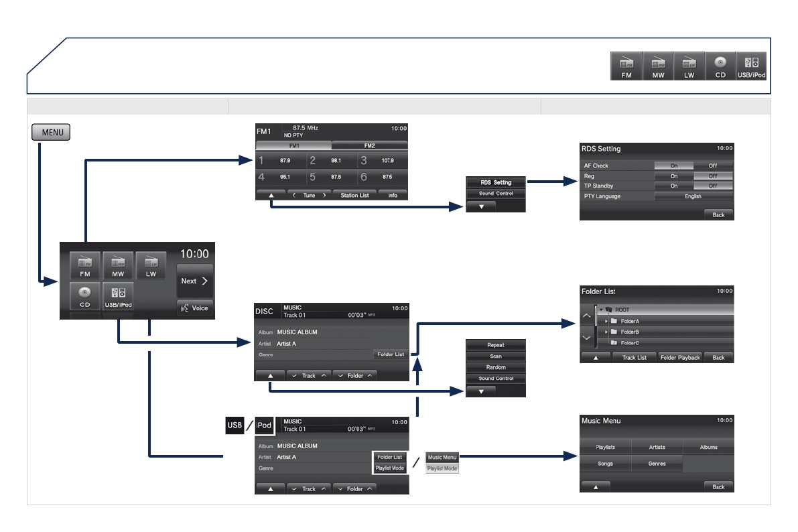This screenshot has height=532, width=798.
Task: Open RDS Setting from the popup menu
Action: pyautogui.click(x=496, y=182)
